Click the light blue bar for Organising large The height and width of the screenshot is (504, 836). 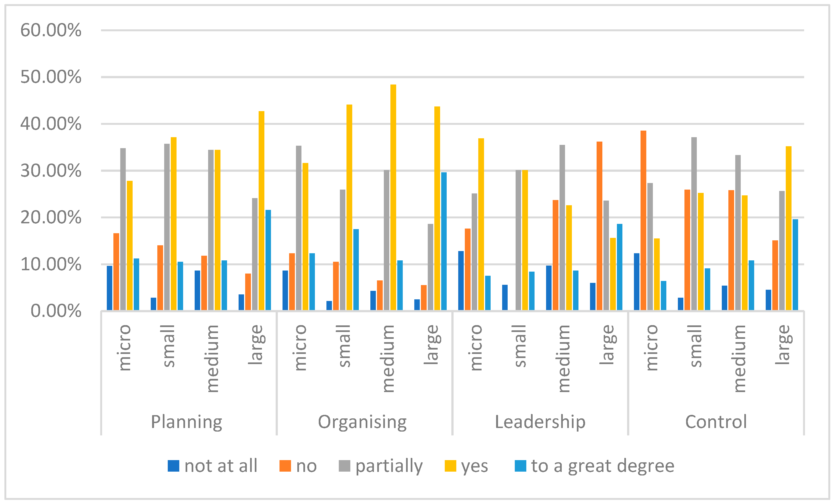click(444, 241)
